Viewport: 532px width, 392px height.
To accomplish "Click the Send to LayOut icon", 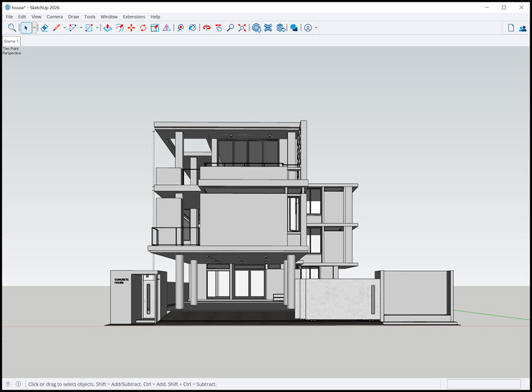I will pyautogui.click(x=281, y=28).
